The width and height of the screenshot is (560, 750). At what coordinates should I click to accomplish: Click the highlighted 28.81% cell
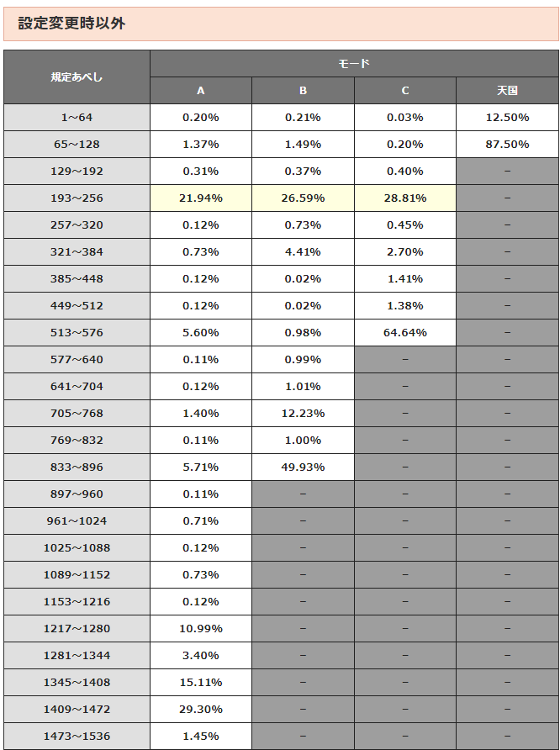coord(405,198)
